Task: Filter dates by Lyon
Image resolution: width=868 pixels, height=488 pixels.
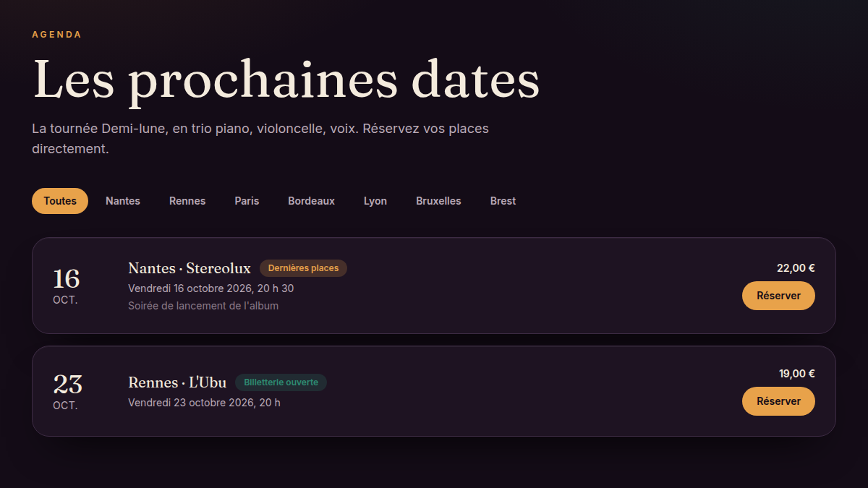Action: pos(375,201)
